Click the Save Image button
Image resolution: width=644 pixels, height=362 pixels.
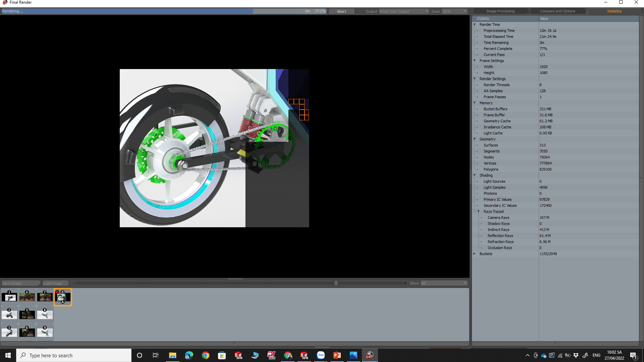pos(20,283)
